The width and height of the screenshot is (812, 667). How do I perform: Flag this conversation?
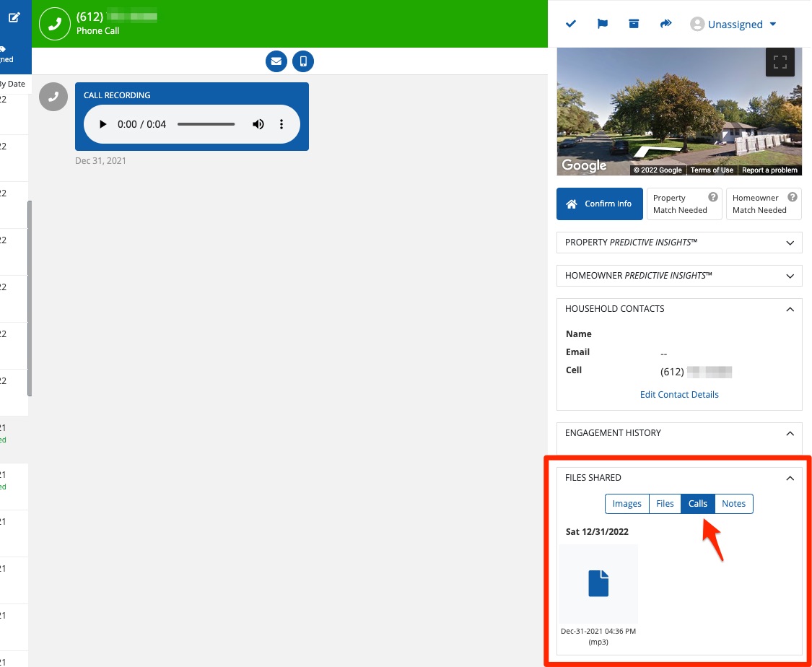[x=602, y=24]
